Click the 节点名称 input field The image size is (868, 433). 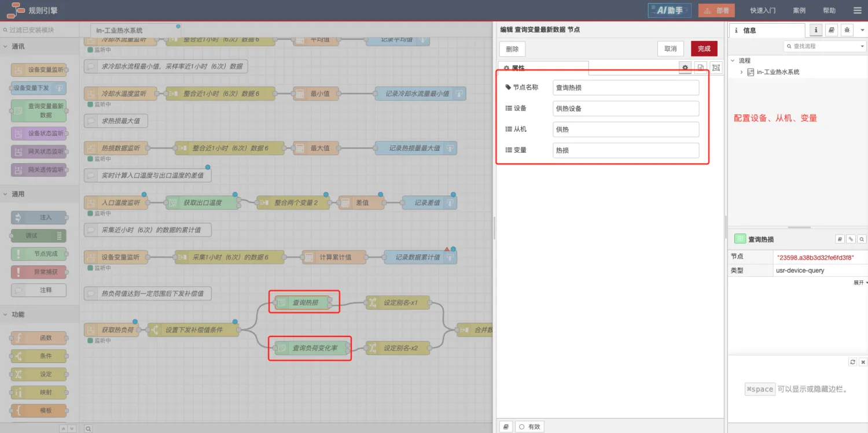(626, 87)
